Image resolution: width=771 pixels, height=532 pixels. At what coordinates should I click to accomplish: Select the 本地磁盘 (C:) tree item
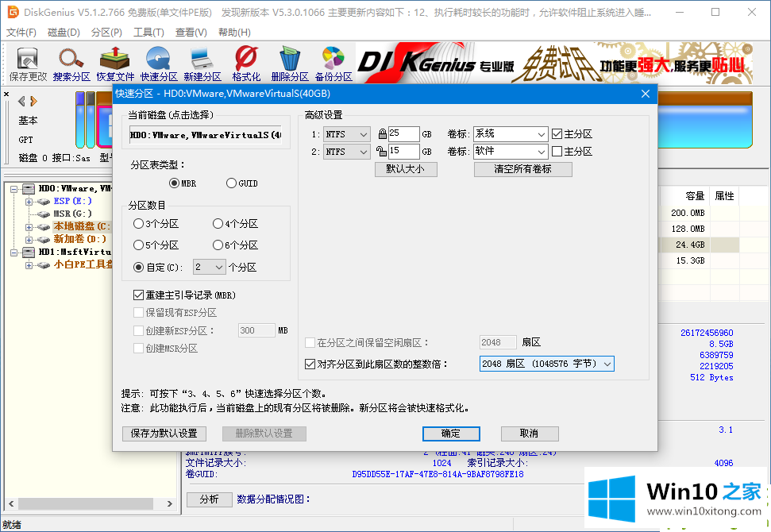click(82, 226)
